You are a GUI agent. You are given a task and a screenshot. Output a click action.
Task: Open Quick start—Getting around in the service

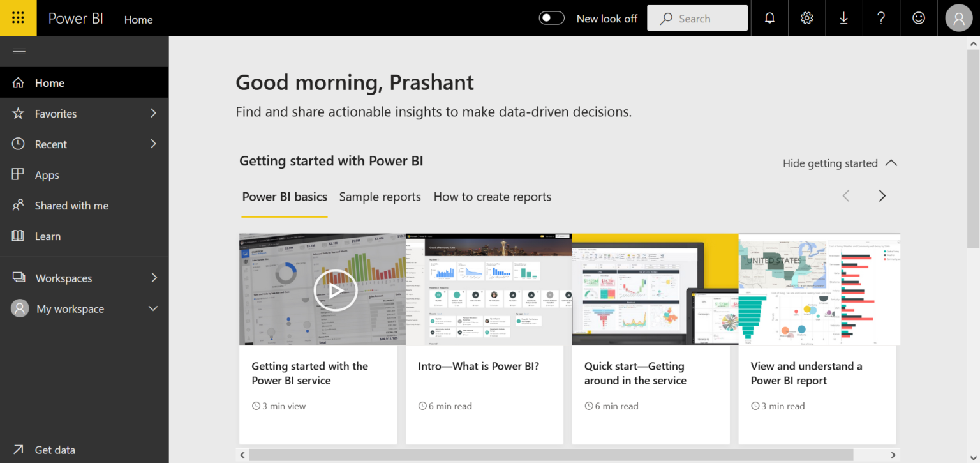tap(635, 374)
